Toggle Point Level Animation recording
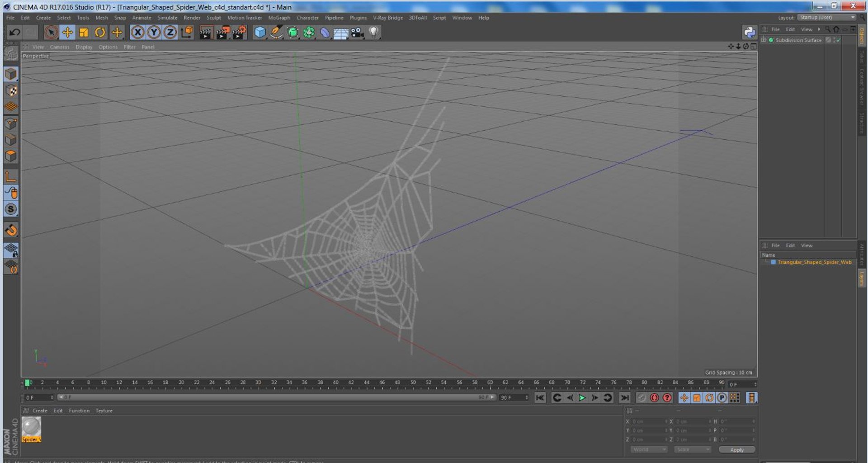The height and width of the screenshot is (463, 868). [x=735, y=398]
